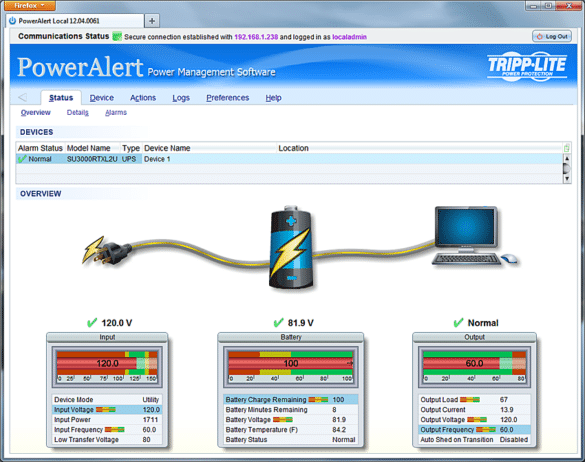585x462 pixels.
Task: Click the Input Voltage mini gauge icon
Action: tap(106, 410)
